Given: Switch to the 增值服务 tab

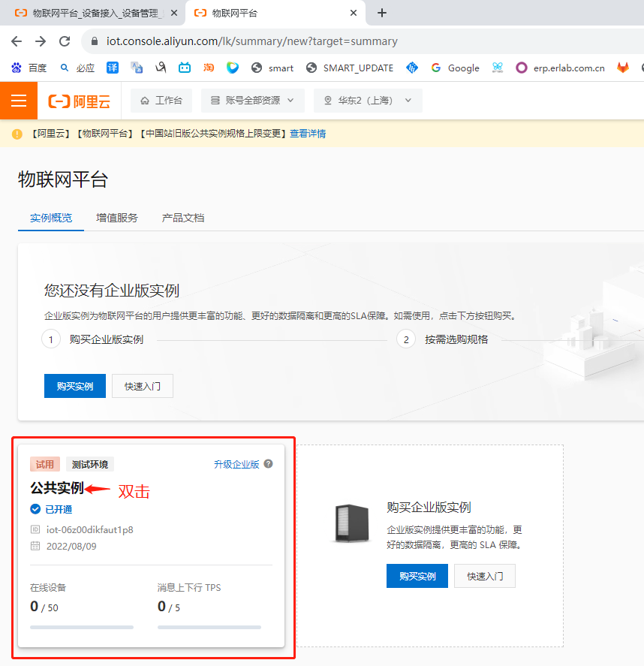Looking at the screenshot, I should [x=117, y=218].
